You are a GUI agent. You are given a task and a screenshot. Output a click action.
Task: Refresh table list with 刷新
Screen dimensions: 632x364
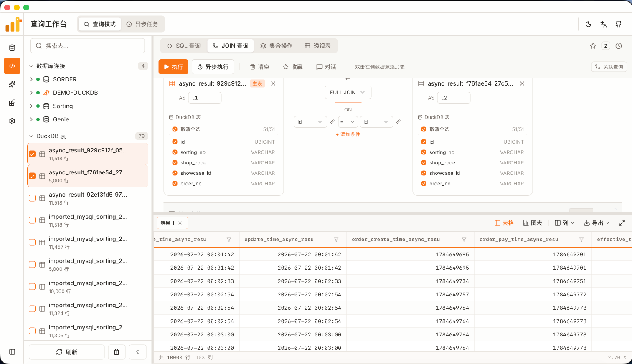tap(67, 352)
